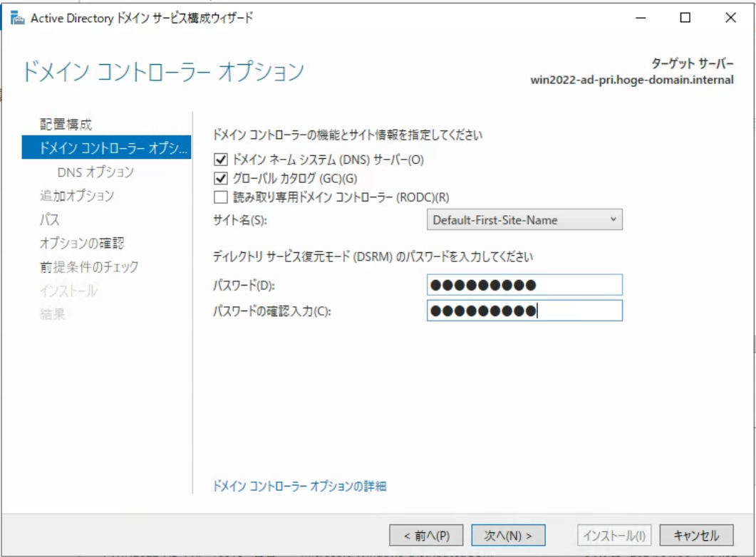Close the wizard window
Screen dimensions: 756x557
click(730, 18)
